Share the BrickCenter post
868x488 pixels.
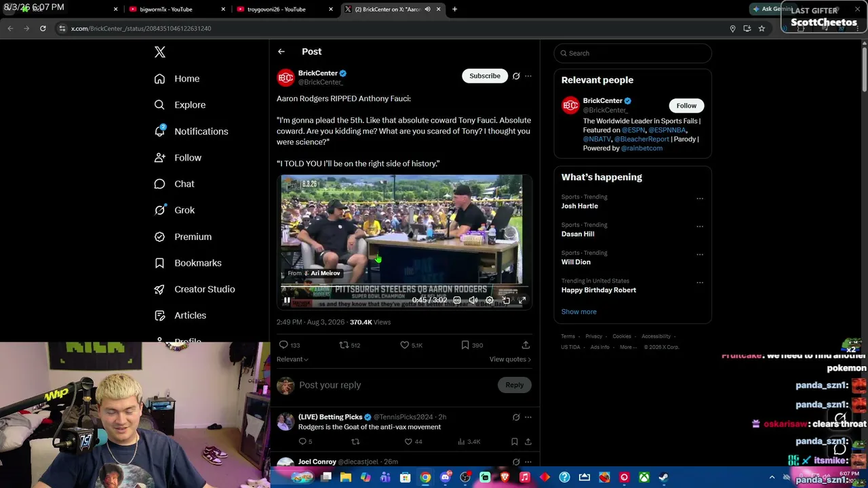click(526, 345)
